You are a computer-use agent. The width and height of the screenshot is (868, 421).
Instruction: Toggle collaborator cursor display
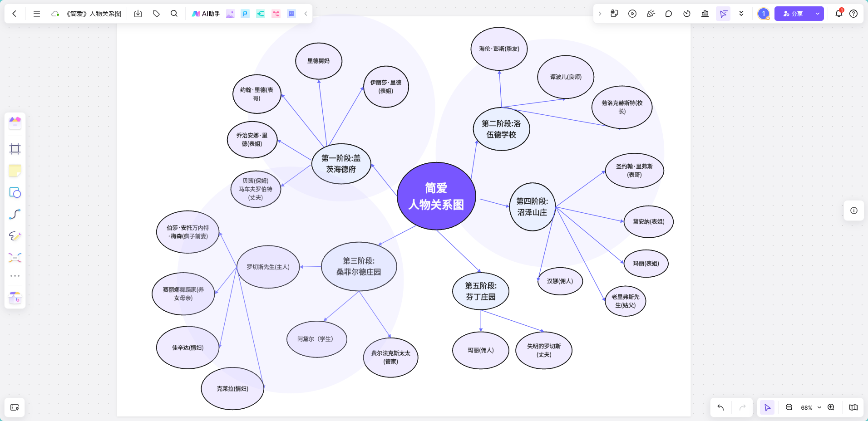tap(723, 14)
